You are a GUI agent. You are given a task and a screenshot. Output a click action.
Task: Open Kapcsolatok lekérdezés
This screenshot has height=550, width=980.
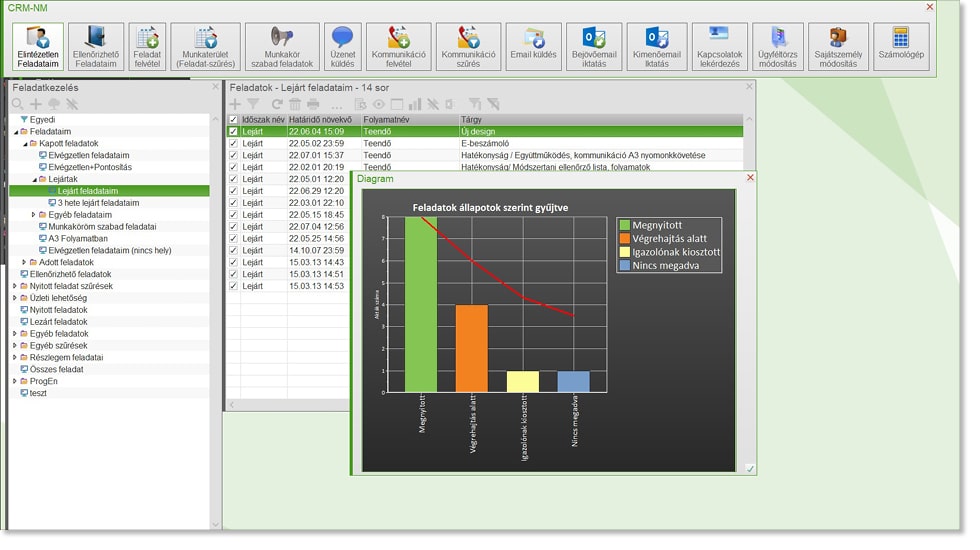pyautogui.click(x=719, y=47)
